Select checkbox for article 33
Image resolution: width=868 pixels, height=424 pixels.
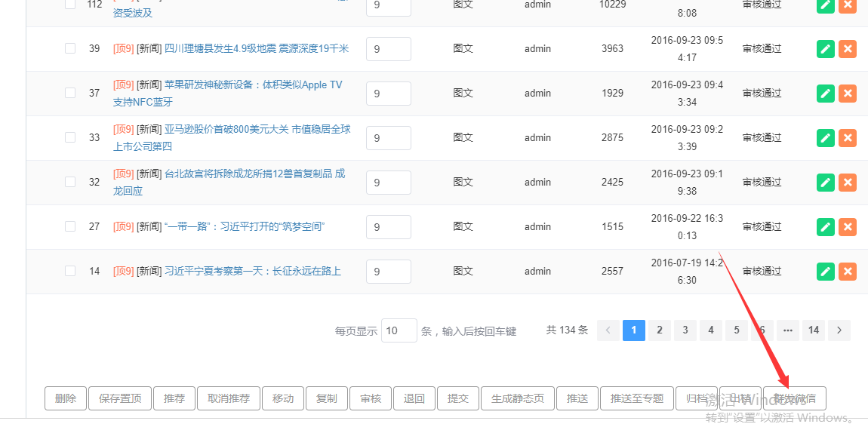coord(70,137)
